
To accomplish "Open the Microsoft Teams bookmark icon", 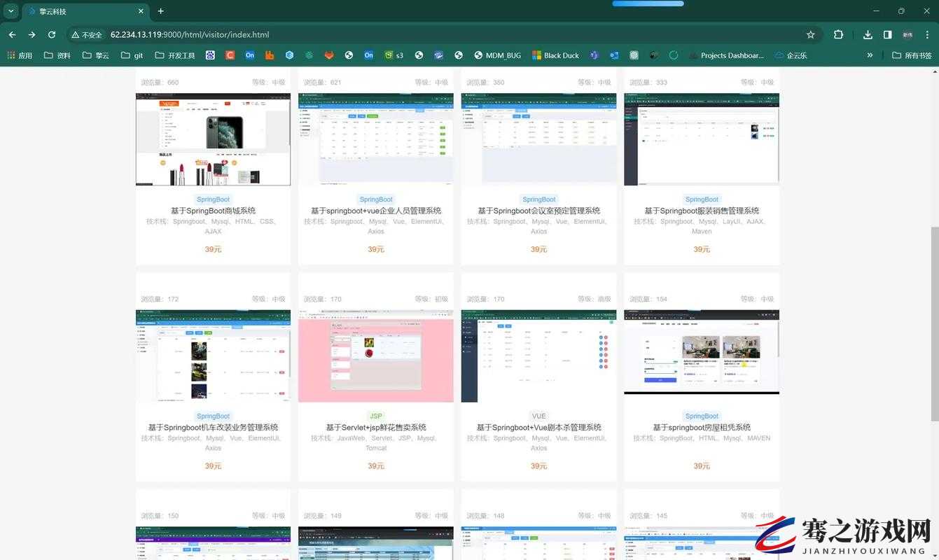I will [x=594, y=55].
